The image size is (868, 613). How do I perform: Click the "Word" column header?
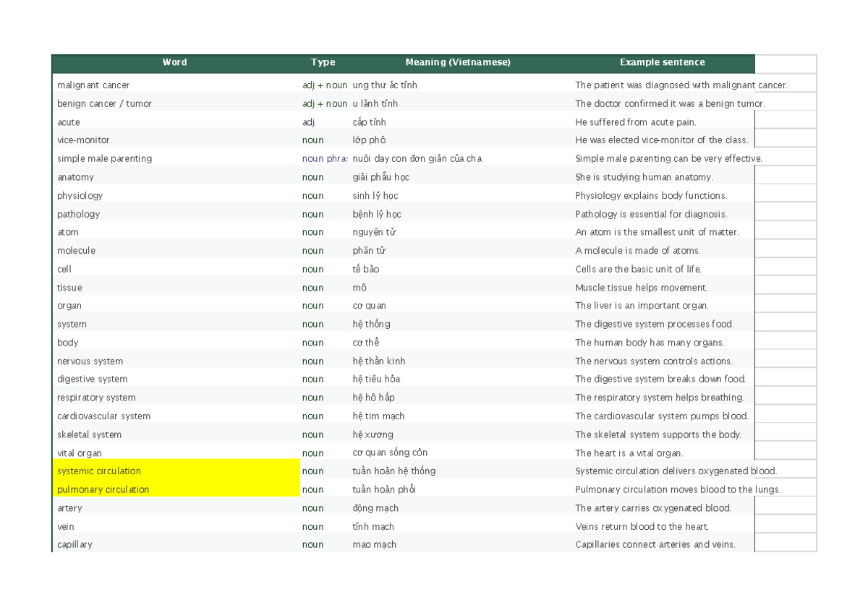175,63
